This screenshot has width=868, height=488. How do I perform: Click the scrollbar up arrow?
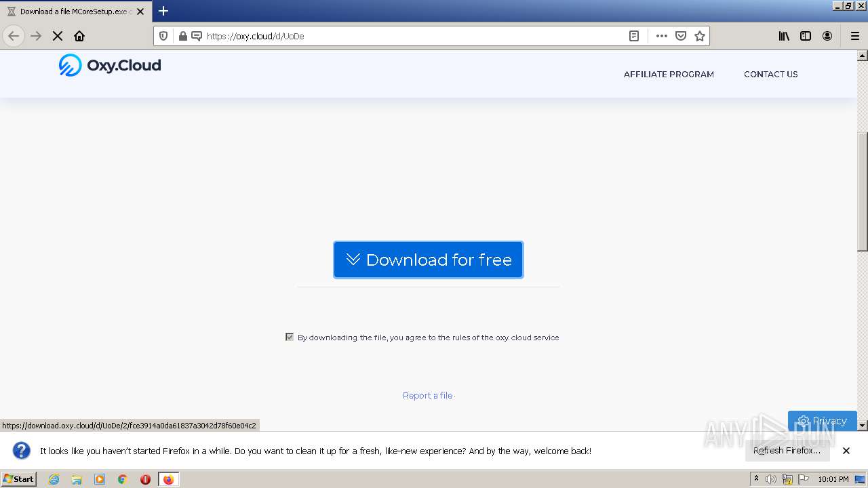[x=863, y=55]
